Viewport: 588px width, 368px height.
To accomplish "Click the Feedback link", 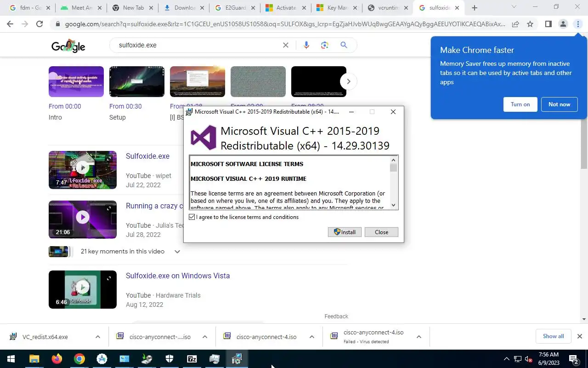I will tap(336, 316).
